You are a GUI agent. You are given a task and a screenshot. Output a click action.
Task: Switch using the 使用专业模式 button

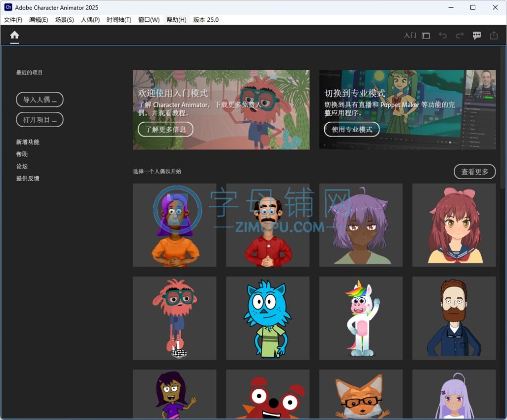click(x=352, y=129)
